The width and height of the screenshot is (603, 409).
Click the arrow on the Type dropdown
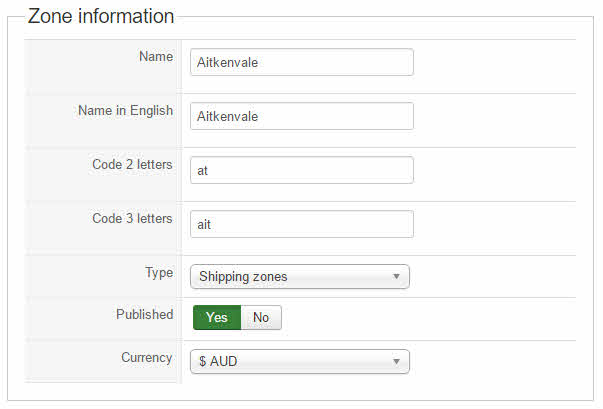click(x=396, y=276)
